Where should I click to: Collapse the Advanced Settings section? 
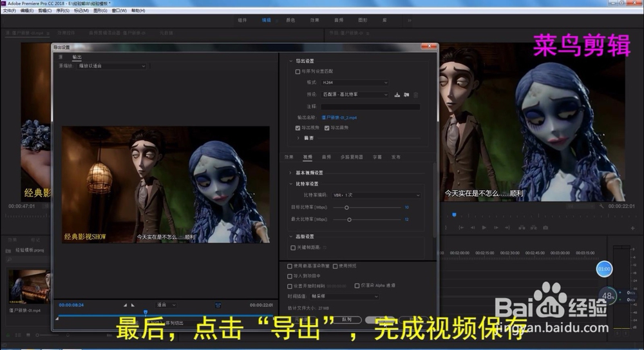[291, 237]
